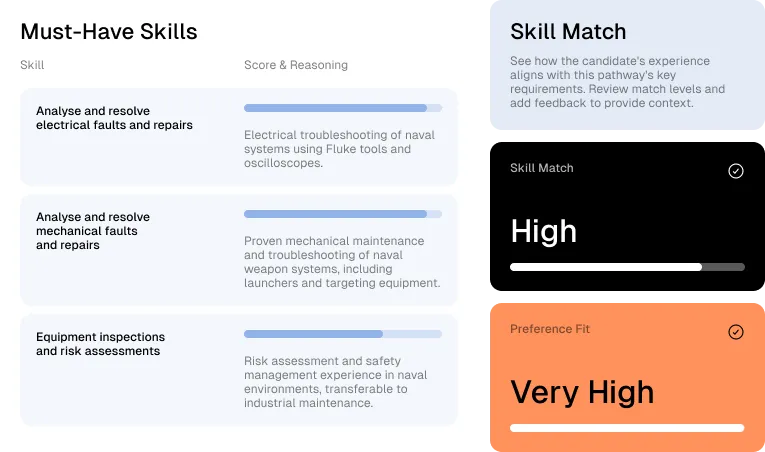Screen dimensions: 765x452
Task: Click the Skill column header
Action: 32,65
